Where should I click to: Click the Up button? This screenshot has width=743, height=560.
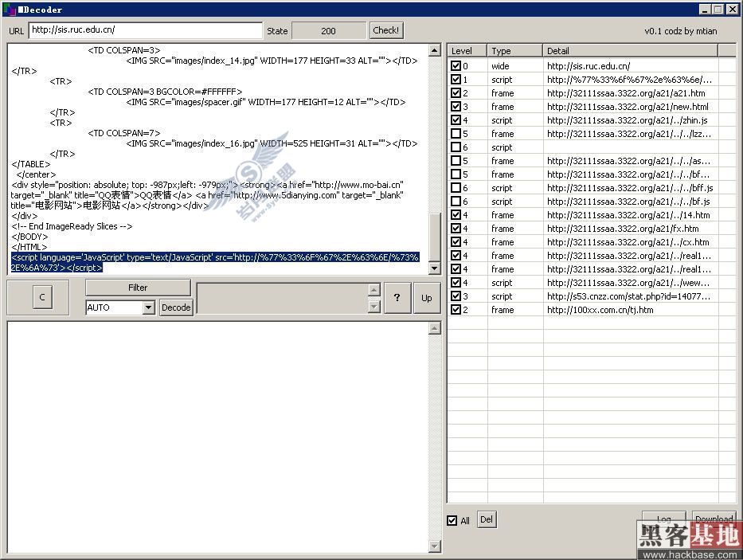[427, 298]
